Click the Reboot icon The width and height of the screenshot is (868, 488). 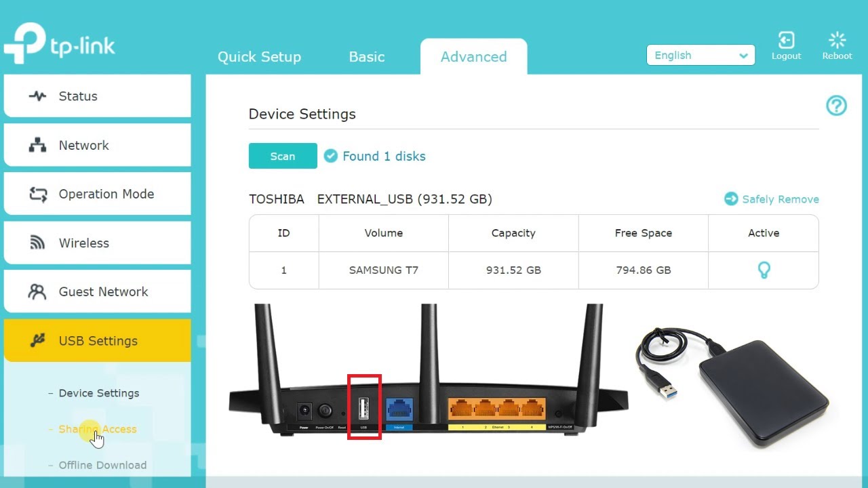point(837,40)
